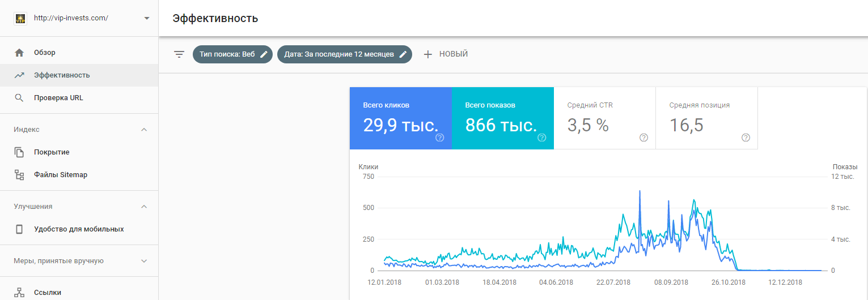Click the vip-invests site favicon
The width and height of the screenshot is (868, 300).
tap(20, 18)
